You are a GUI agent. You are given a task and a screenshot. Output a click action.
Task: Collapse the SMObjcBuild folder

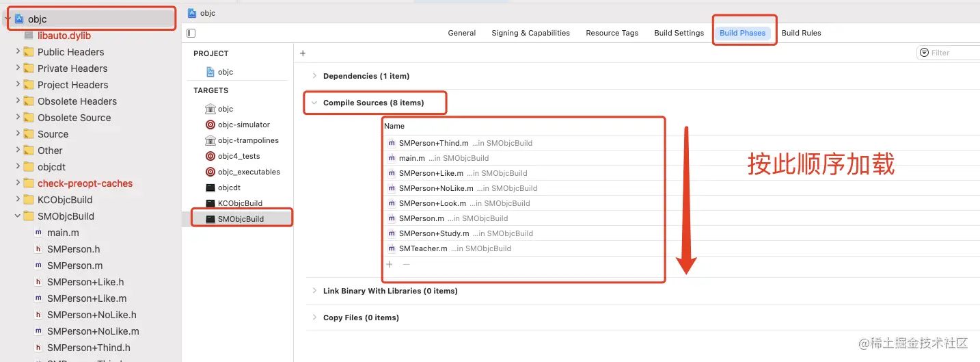click(18, 216)
